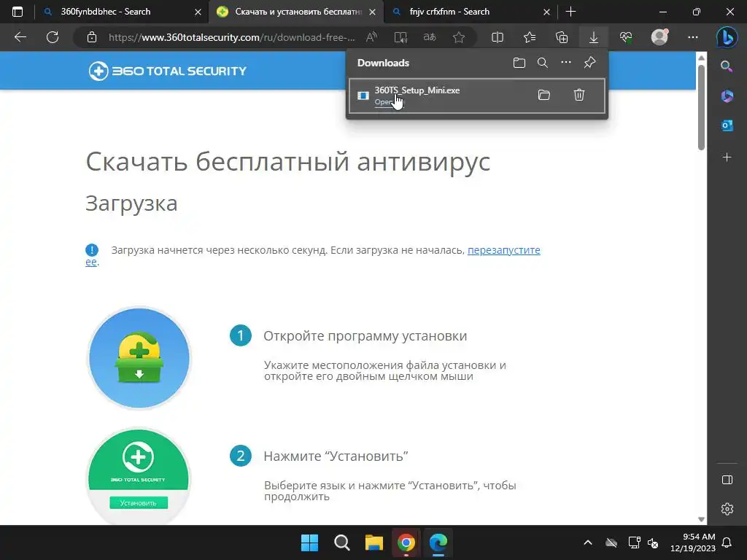Open the tab actions menu icon

tap(18, 12)
